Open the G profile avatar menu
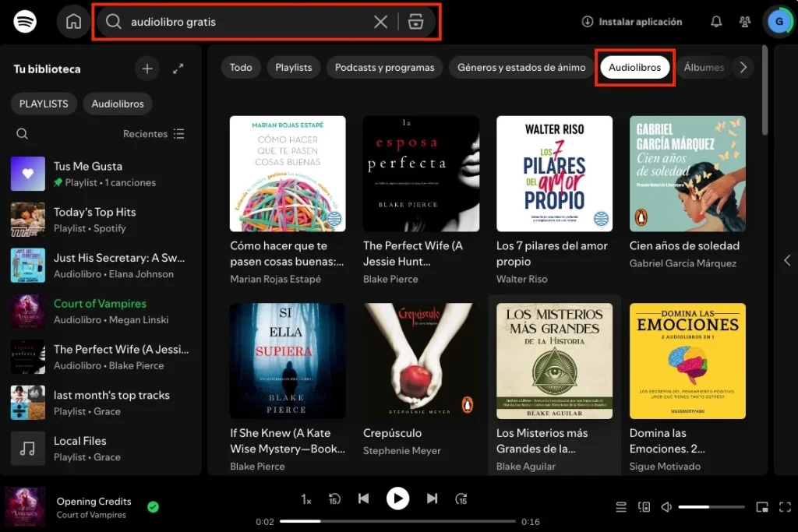 click(779, 21)
